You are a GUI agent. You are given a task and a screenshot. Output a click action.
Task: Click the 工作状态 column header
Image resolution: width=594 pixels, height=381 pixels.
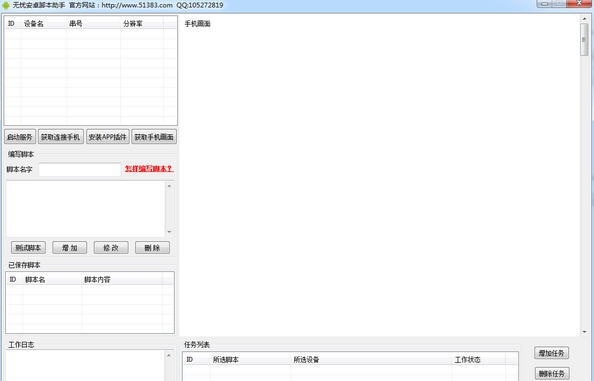(478, 359)
